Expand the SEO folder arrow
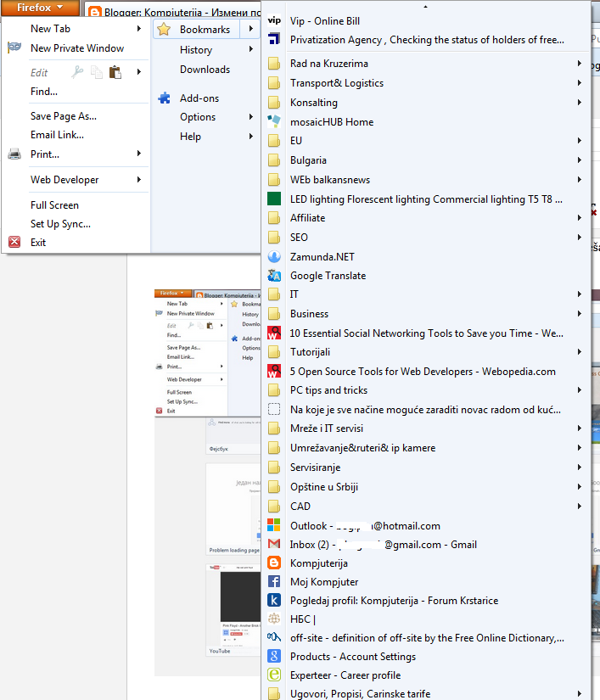The width and height of the screenshot is (600, 700). 580,237
